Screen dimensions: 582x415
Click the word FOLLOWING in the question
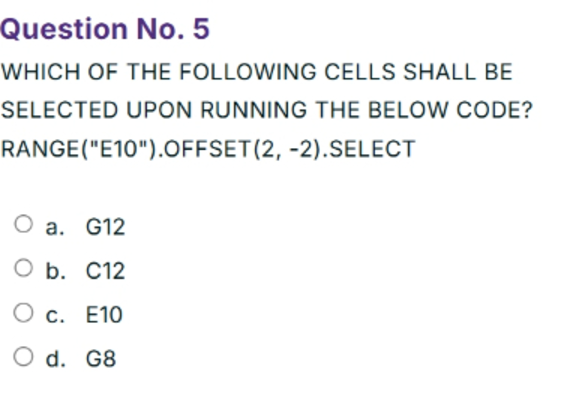(248, 72)
